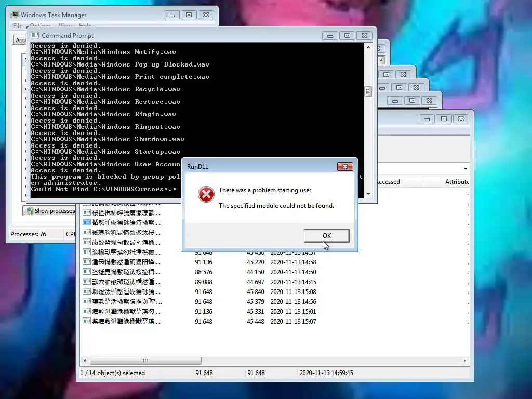This screenshot has width=532, height=399.
Task: Click the Command Prompt title bar icon
Action: pyautogui.click(x=35, y=35)
